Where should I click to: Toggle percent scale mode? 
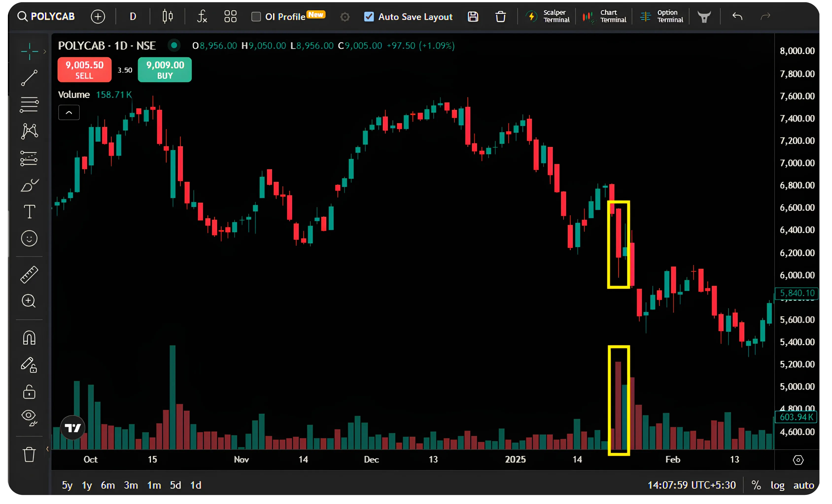click(x=756, y=485)
